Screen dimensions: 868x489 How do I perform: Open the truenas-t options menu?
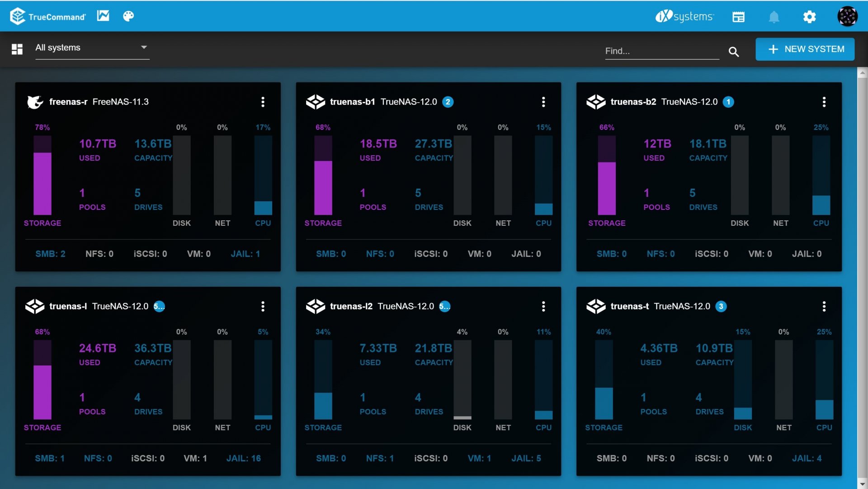(824, 306)
